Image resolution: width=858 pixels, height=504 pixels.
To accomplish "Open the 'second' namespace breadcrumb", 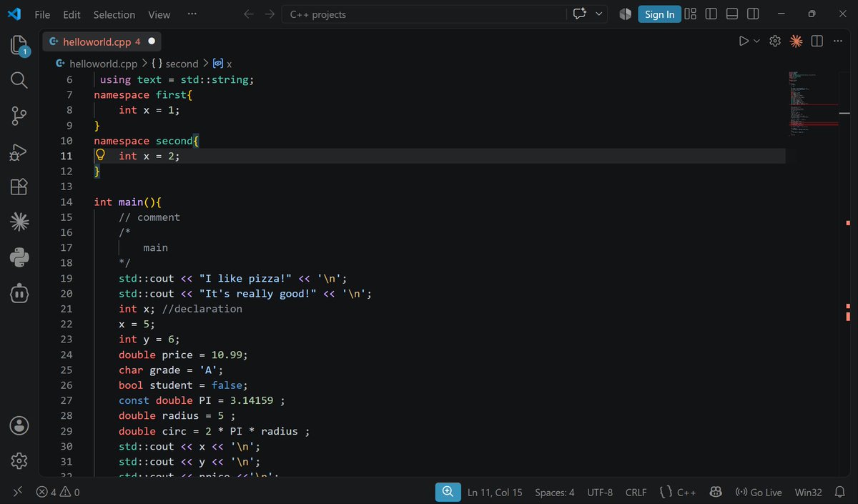I will coord(175,64).
